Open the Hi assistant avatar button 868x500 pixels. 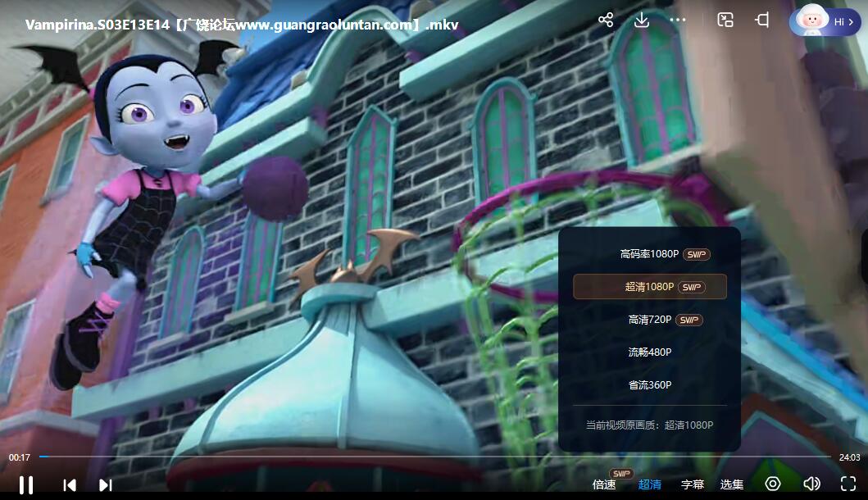825,21
